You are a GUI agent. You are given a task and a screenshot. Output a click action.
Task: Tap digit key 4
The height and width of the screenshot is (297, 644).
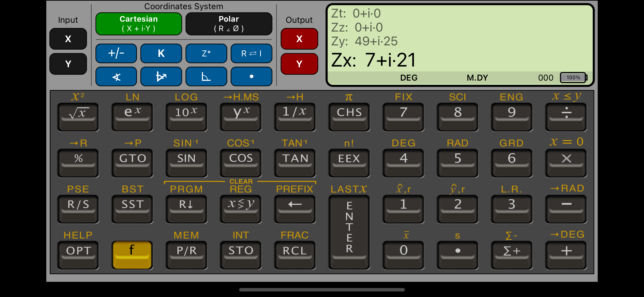(x=404, y=163)
